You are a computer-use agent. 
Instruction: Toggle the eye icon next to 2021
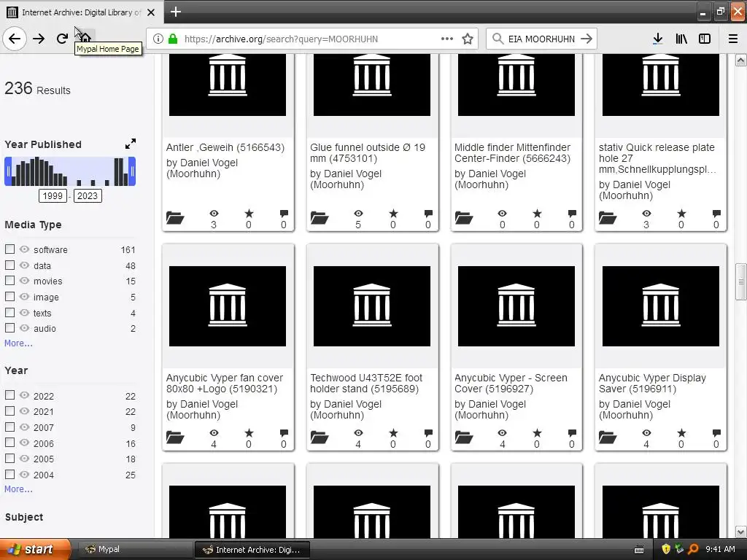pos(24,411)
